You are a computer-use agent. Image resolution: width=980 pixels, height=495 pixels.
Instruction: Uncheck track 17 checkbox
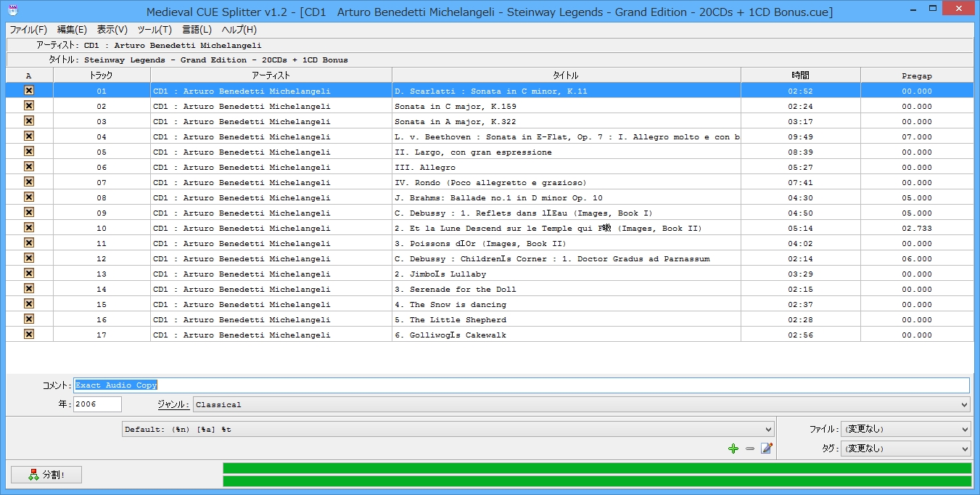(29, 335)
